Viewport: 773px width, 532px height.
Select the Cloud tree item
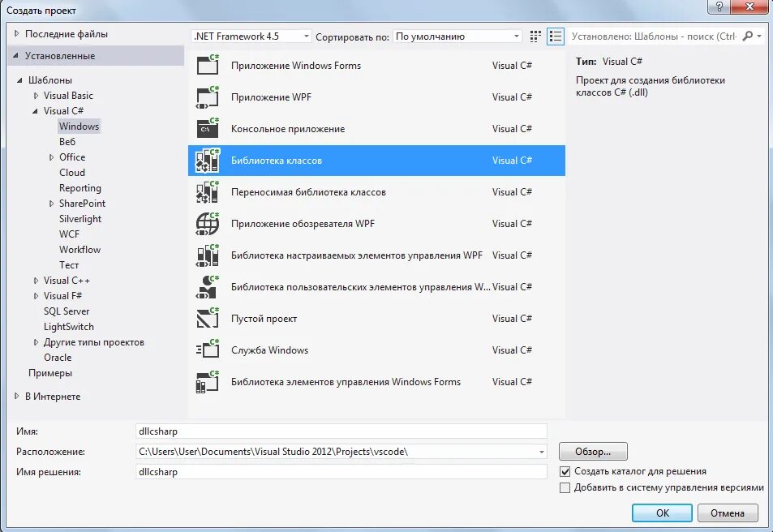click(72, 173)
